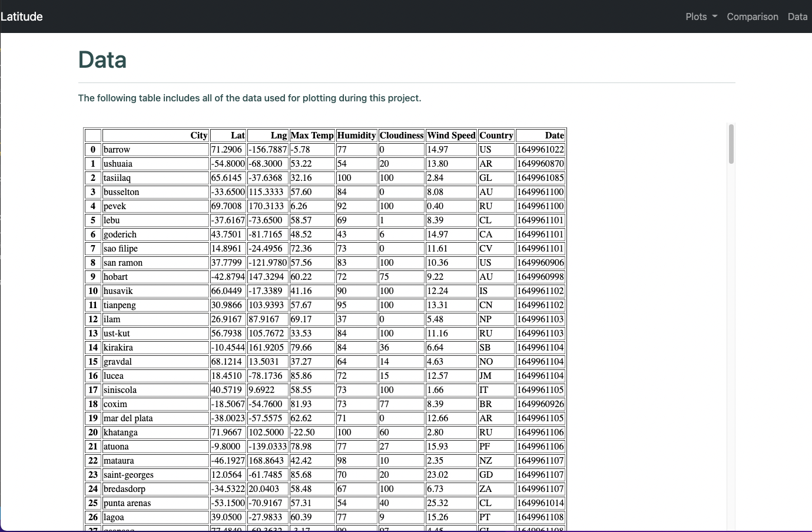
Task: Select the saint-georges city cell
Action: click(155, 475)
